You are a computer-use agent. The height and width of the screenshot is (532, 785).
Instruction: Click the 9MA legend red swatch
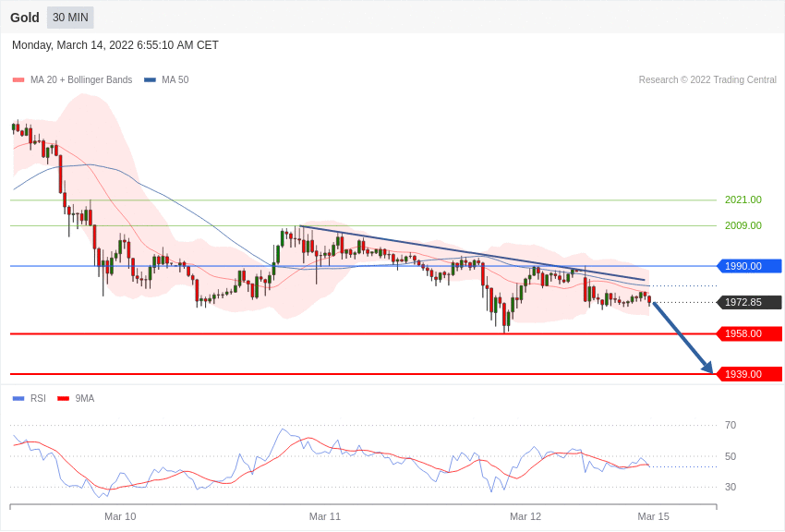63,399
